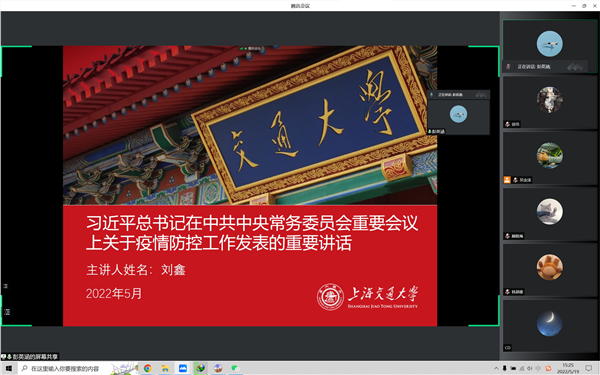This screenshot has width=600, height=375.
Task: Click the microphone tray icon
Action: 505,368
